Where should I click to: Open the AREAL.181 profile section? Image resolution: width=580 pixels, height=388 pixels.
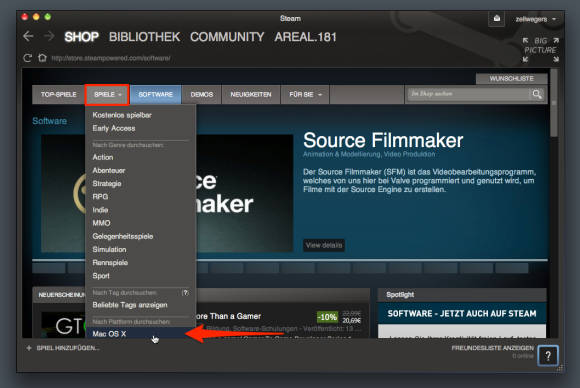[x=306, y=37]
